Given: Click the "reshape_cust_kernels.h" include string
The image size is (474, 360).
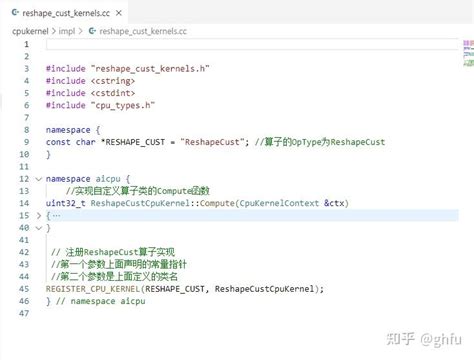Looking at the screenshot, I should [150, 69].
